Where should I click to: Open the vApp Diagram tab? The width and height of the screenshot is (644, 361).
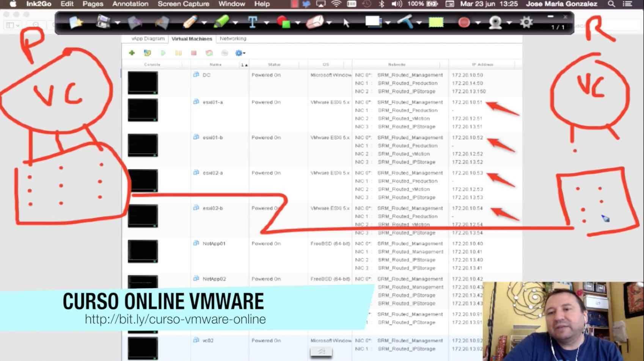tap(148, 39)
